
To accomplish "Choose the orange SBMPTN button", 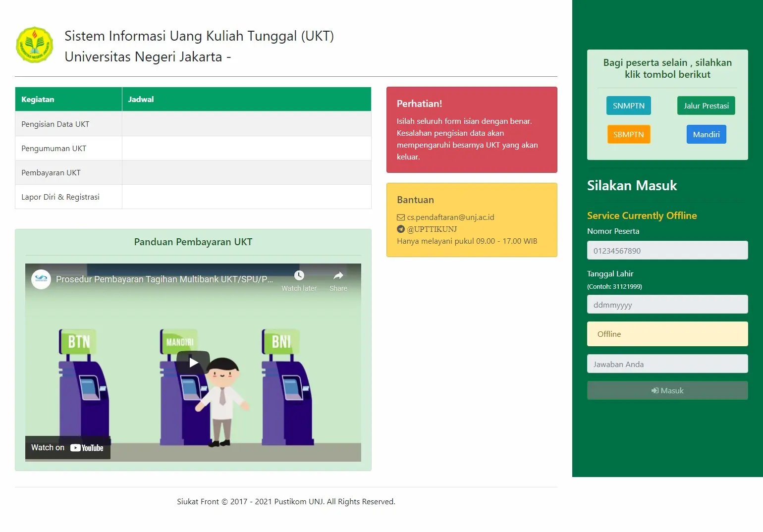I will [628, 134].
